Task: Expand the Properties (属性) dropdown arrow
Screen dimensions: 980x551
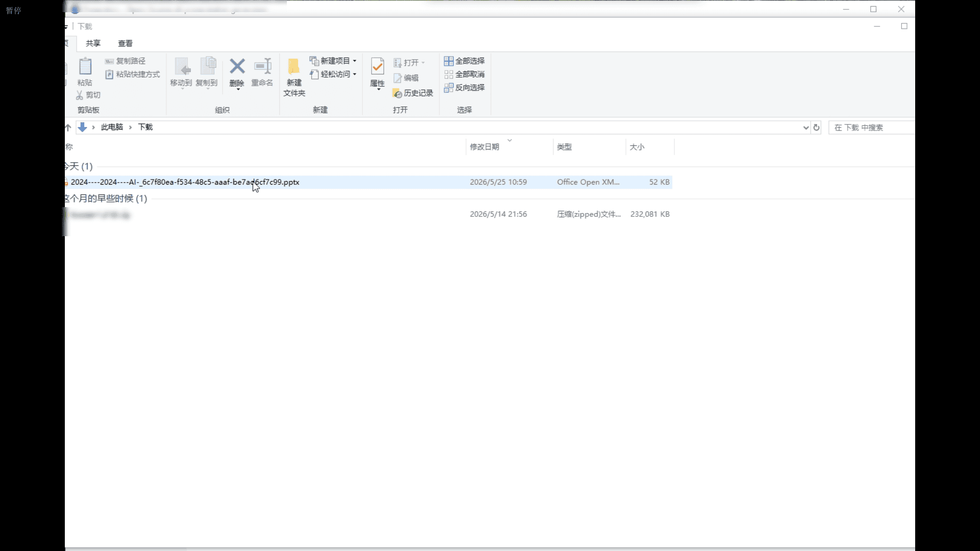Action: [x=378, y=90]
